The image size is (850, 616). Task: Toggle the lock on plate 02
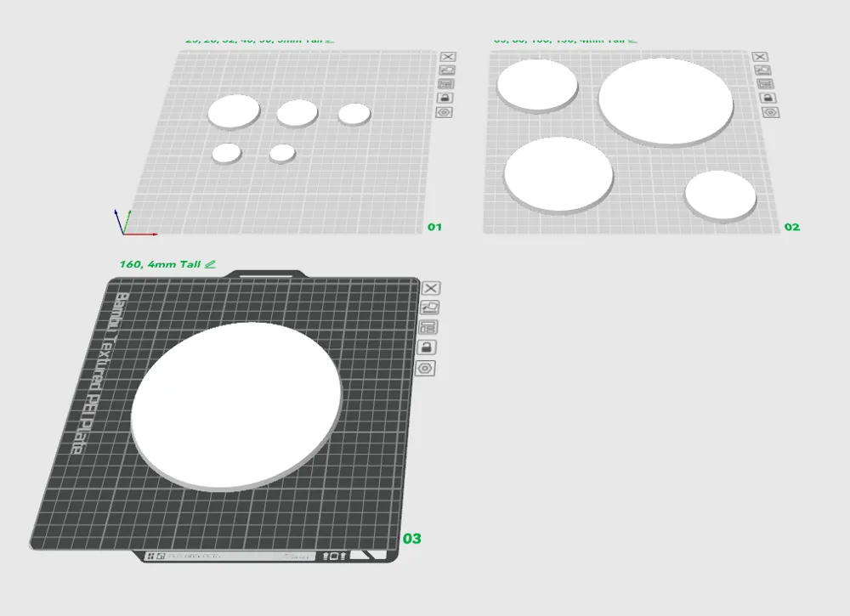(768, 98)
